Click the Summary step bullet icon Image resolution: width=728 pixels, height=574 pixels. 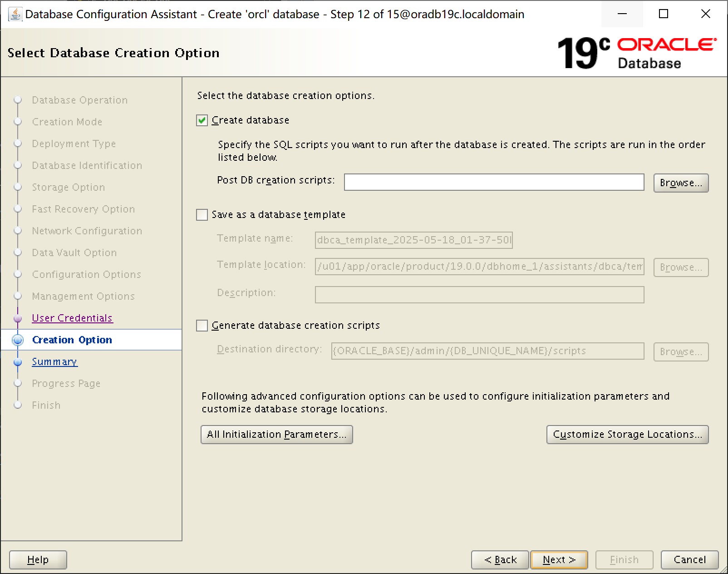tap(18, 362)
